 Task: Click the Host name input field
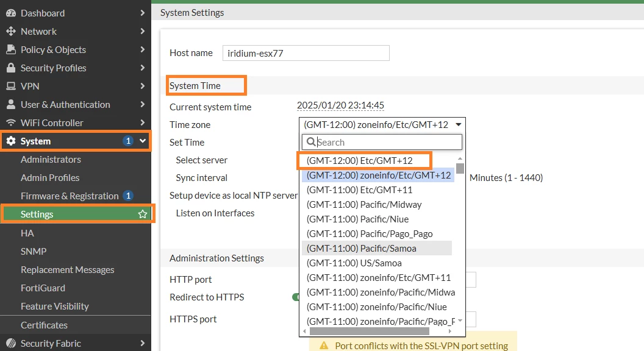click(x=306, y=53)
